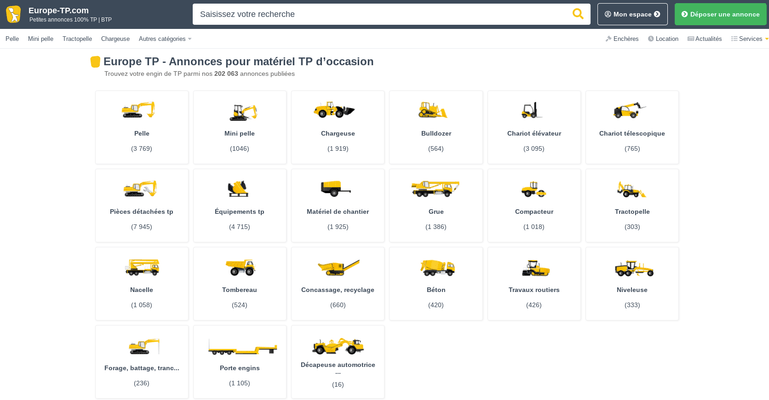Open the Actualités news link

(704, 39)
